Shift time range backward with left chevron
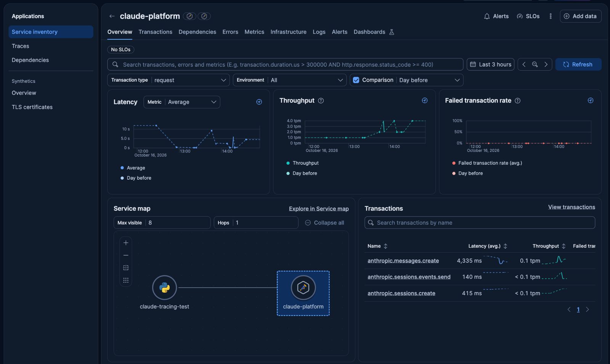 pos(524,64)
